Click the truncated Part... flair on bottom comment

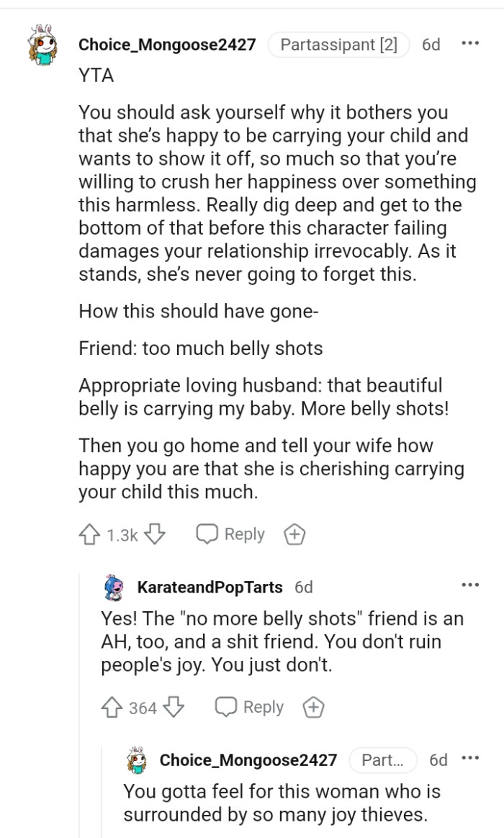[x=384, y=760]
